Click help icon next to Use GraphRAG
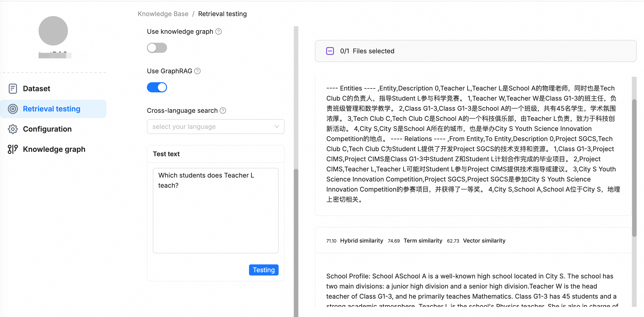Viewport: 644px width, 317px height. point(198,71)
